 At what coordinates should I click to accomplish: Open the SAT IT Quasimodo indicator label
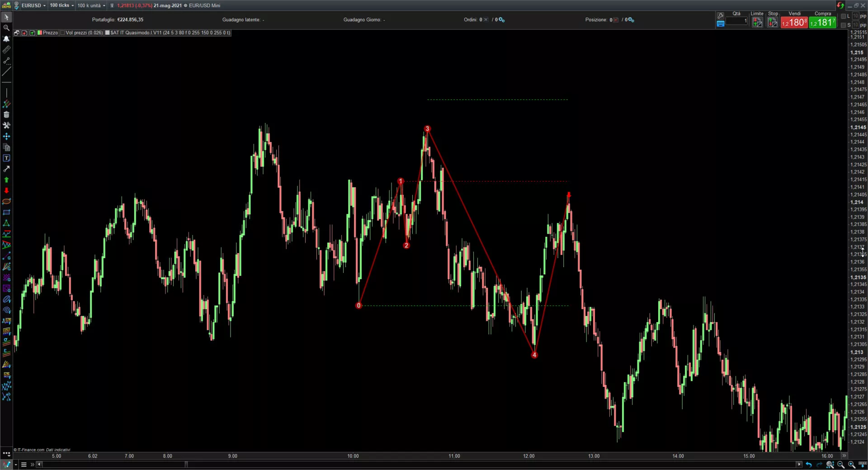coord(170,33)
